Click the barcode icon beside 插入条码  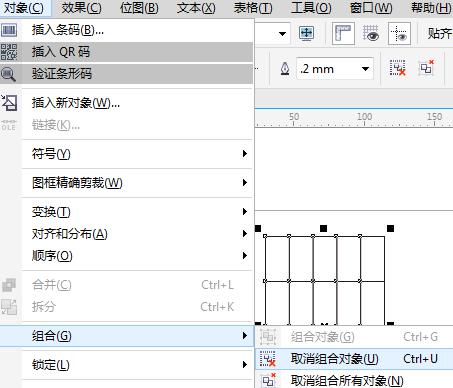coord(9,30)
